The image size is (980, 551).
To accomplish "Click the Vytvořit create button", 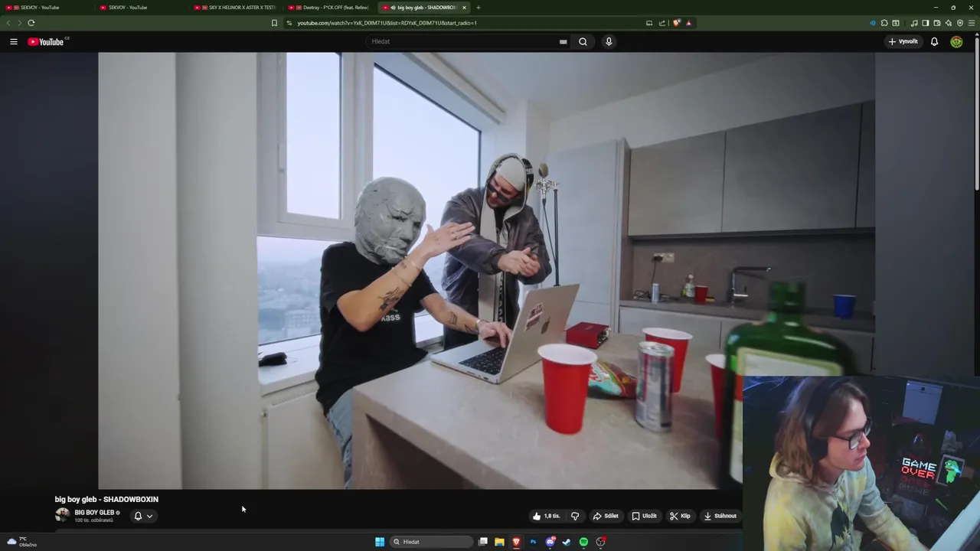I will tap(903, 41).
